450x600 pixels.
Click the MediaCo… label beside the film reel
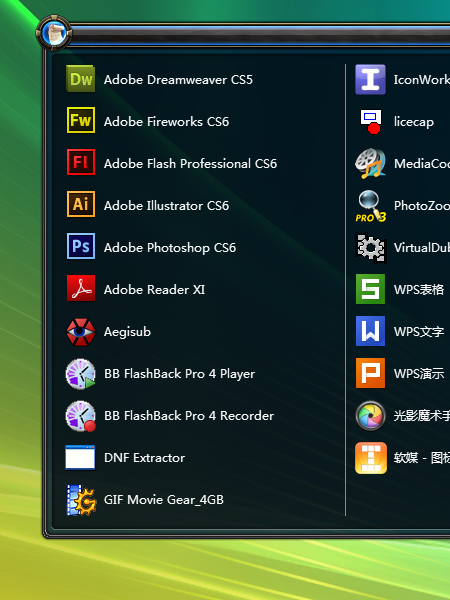pos(422,164)
